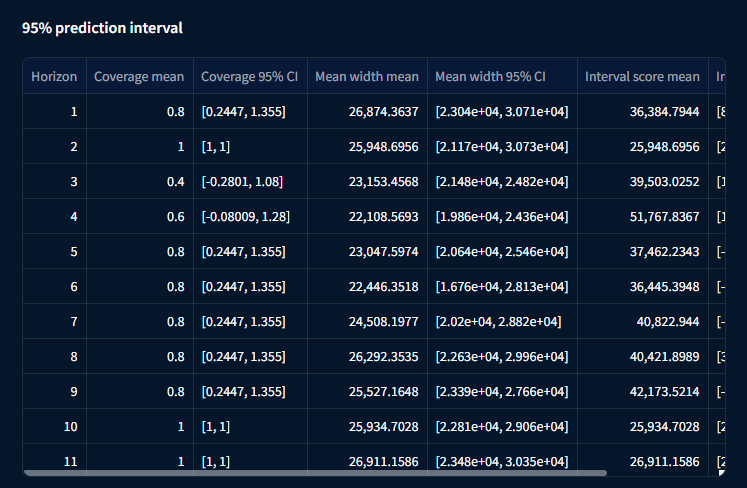Click interval score cell 36,384.7944

(643, 112)
